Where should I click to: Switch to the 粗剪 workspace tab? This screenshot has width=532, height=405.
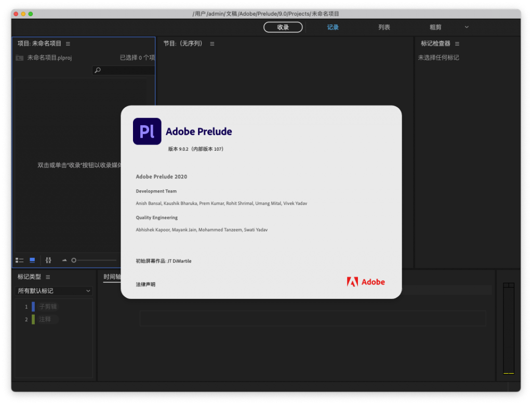pos(435,27)
